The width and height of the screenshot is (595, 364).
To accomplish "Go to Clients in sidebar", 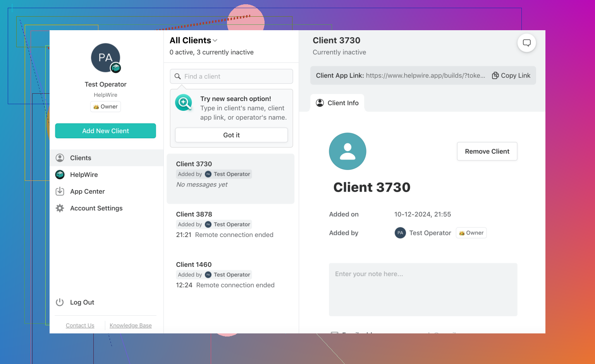I will [x=107, y=158].
